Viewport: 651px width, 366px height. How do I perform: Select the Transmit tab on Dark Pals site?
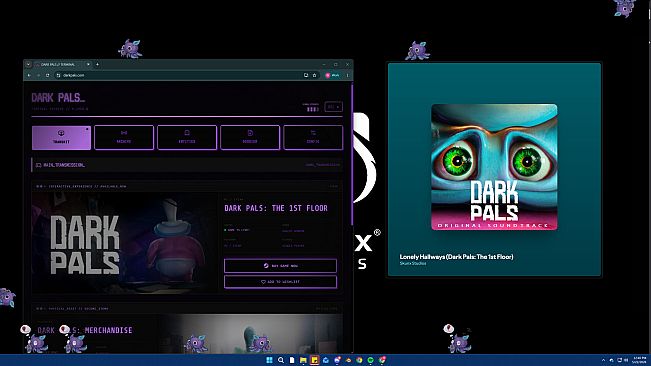point(61,137)
